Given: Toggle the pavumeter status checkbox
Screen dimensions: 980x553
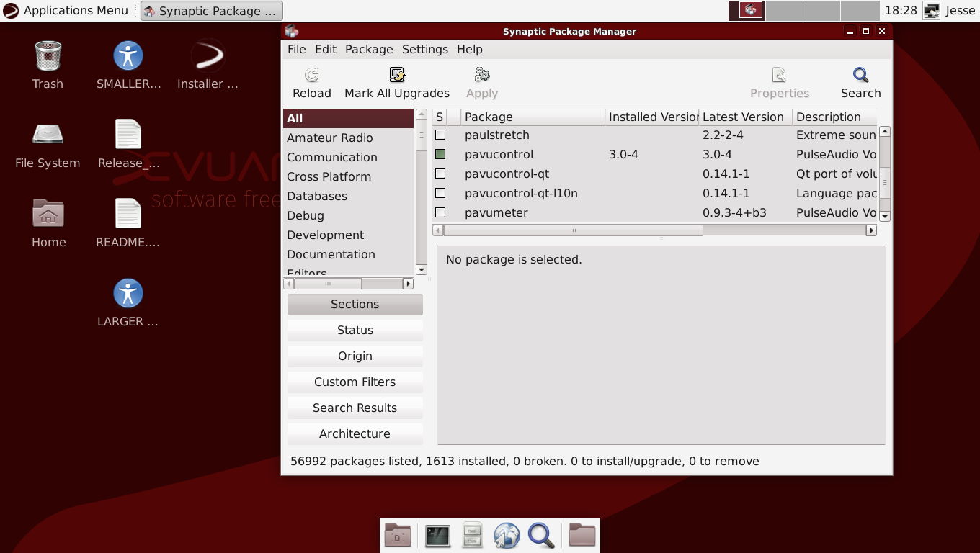Looking at the screenshot, I should [x=440, y=212].
